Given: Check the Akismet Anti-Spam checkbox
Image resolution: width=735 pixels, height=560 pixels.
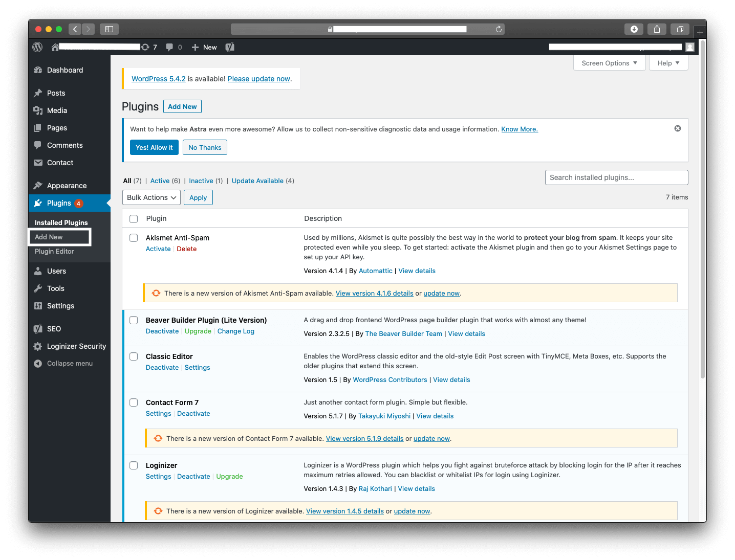Looking at the screenshot, I should coord(134,238).
